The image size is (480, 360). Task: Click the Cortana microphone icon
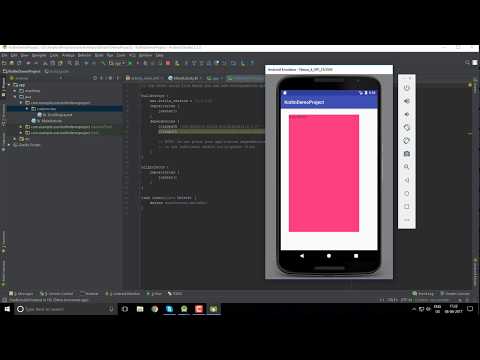point(111,309)
